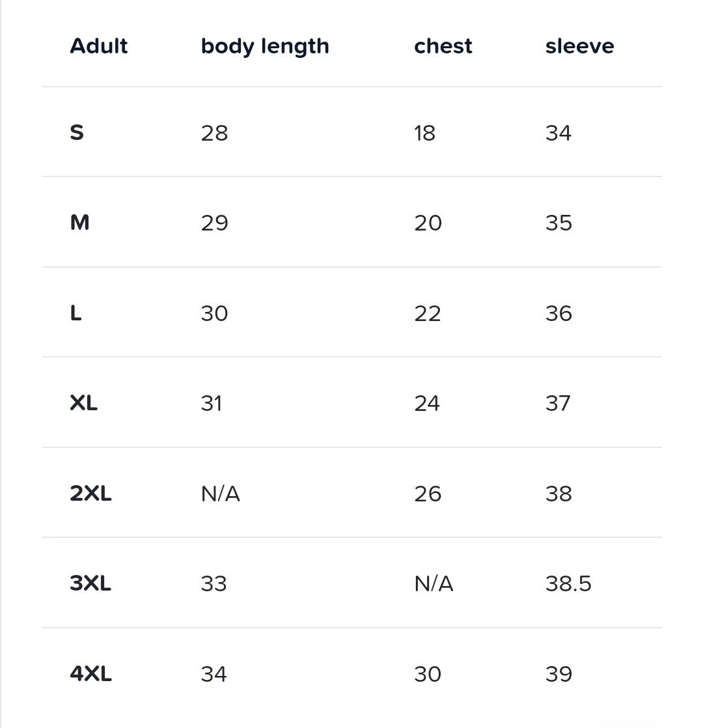Click the N/A body length for 2XL
Image resolution: width=703 pixels, height=728 pixels.
click(220, 494)
